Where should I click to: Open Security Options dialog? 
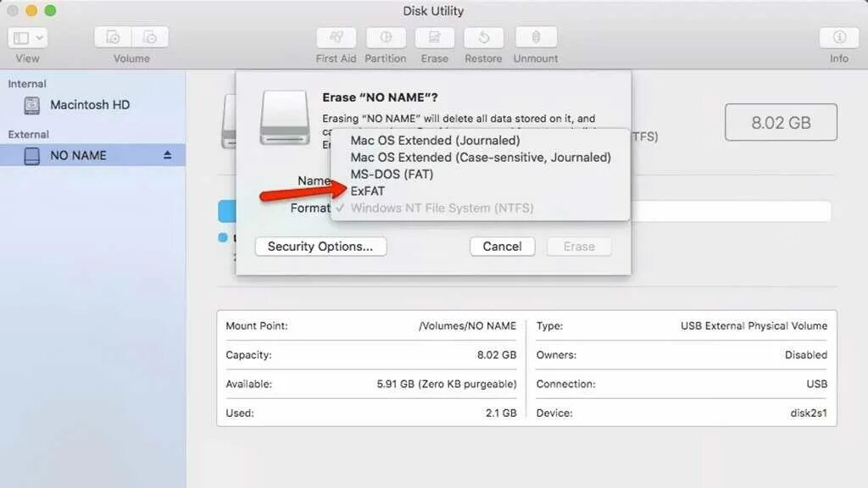pos(320,247)
